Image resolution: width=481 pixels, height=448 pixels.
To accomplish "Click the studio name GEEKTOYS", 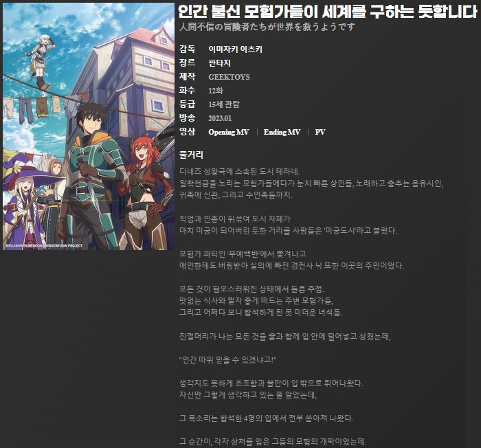I will [x=229, y=77].
